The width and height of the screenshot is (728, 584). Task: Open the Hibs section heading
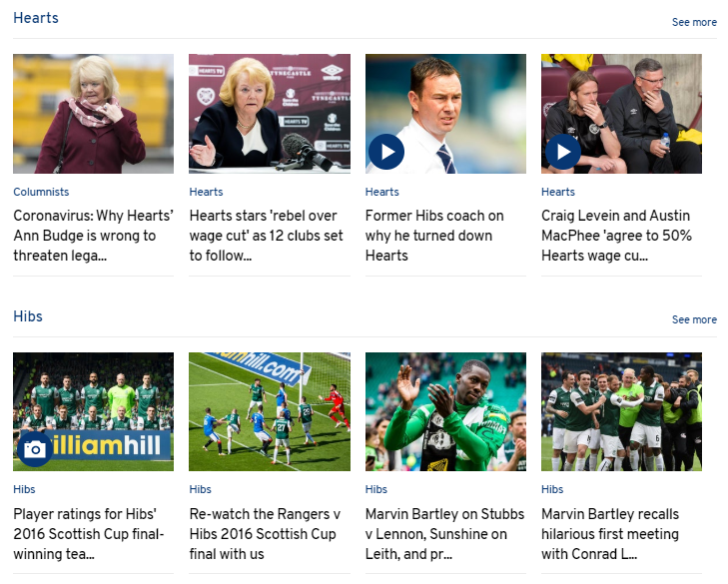coord(28,316)
